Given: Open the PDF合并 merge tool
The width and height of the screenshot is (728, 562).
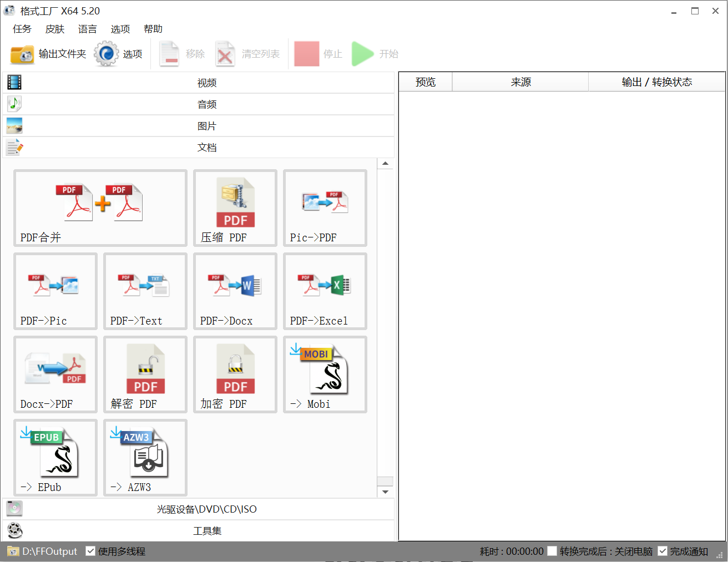Looking at the screenshot, I should pos(100,208).
